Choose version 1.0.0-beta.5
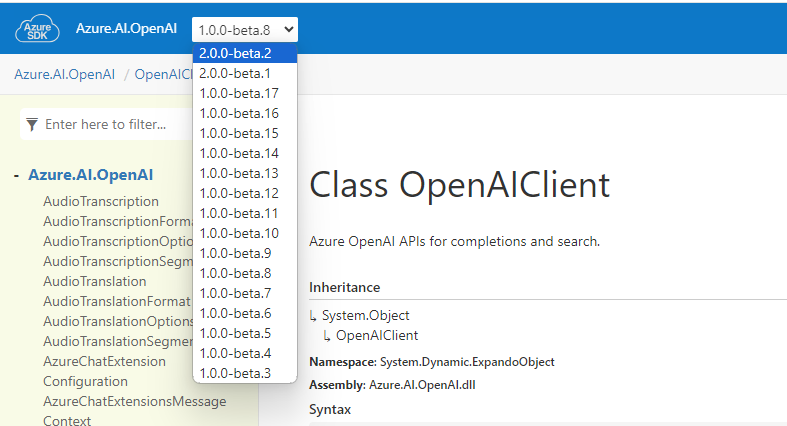Image resolution: width=787 pixels, height=426 pixels. (x=245, y=334)
